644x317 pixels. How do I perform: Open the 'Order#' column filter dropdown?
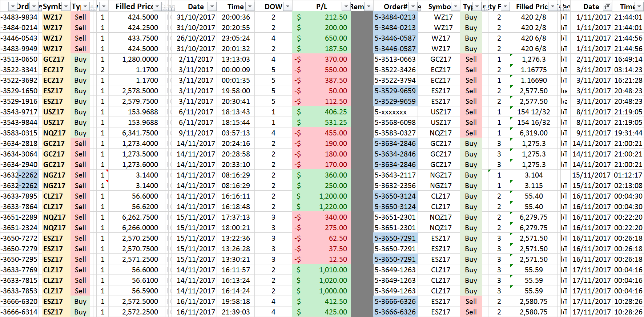(413, 7)
